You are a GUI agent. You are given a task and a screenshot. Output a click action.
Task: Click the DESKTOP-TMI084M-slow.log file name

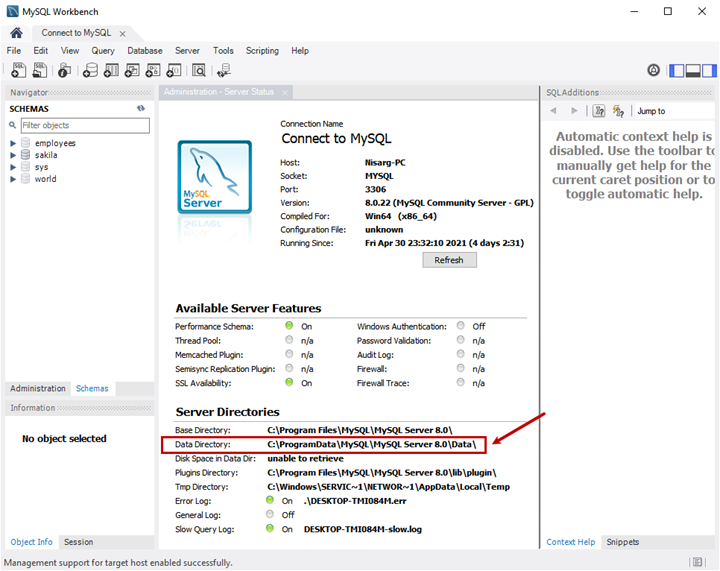[363, 529]
